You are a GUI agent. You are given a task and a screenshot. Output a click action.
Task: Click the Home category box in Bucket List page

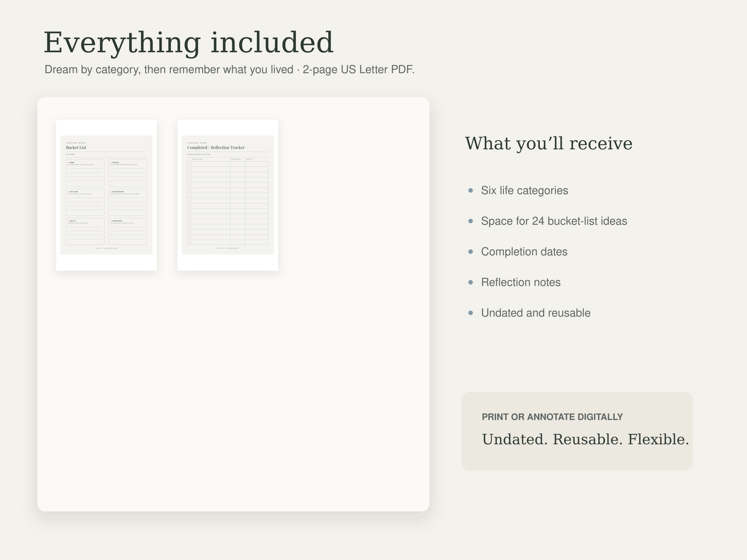tap(85, 173)
